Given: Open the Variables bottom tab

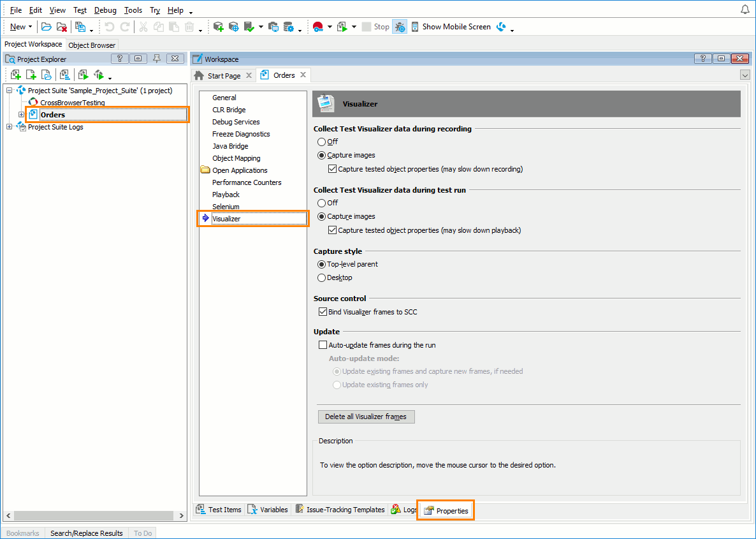Looking at the screenshot, I should click(268, 510).
